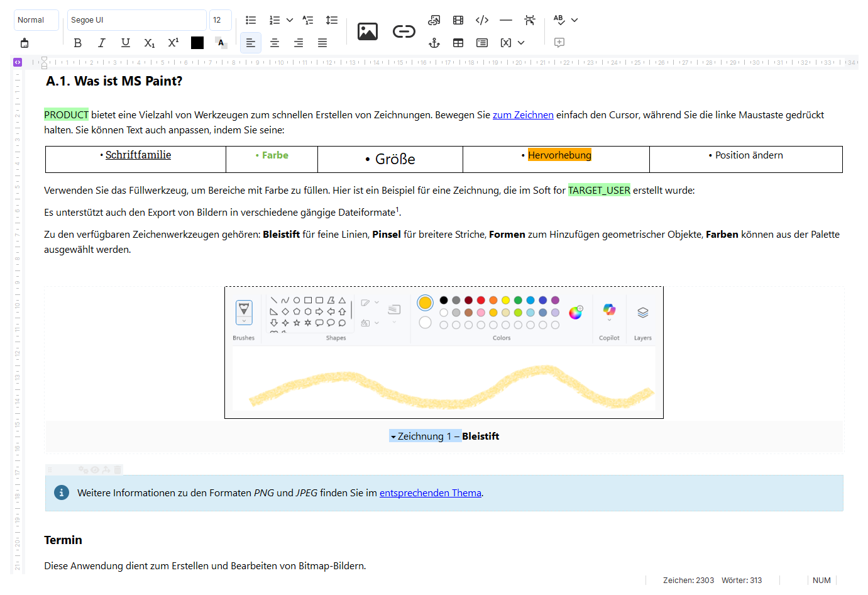Click the insert image icon
This screenshot has height=595, width=868.
click(367, 31)
